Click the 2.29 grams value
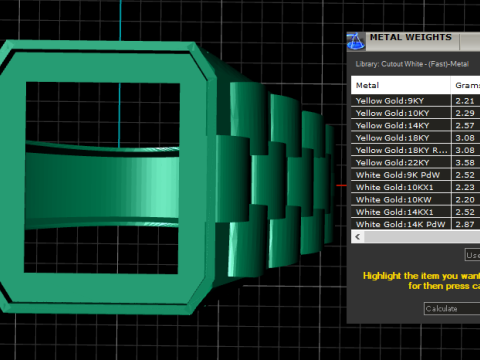The width and height of the screenshot is (480, 360). pos(465,113)
